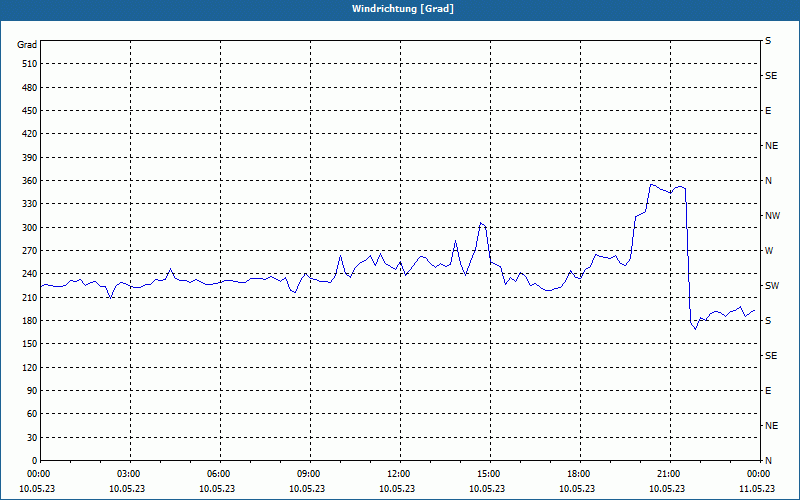Click the S compass label beside the 180 gridline

tap(768, 321)
